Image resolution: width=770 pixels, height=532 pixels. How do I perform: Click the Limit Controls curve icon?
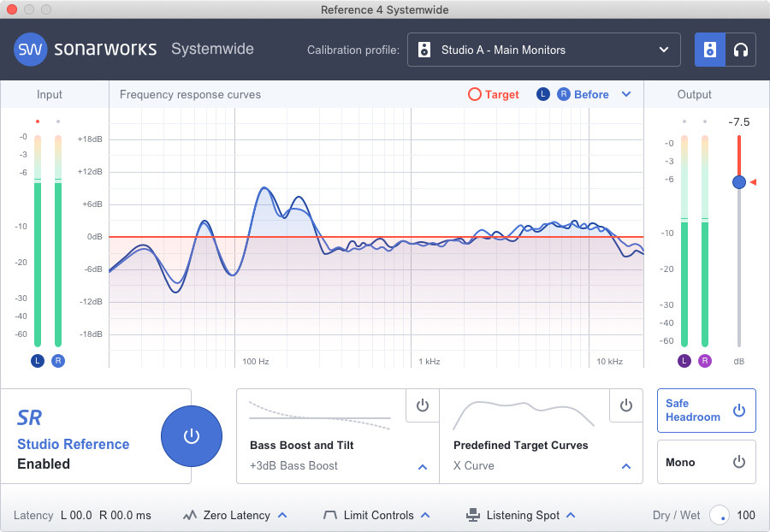pos(330,515)
